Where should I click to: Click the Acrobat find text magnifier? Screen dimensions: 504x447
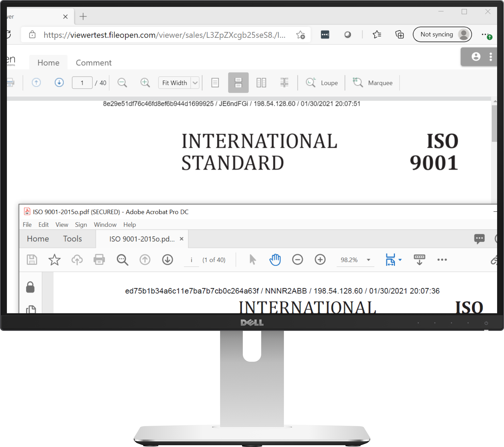(122, 260)
